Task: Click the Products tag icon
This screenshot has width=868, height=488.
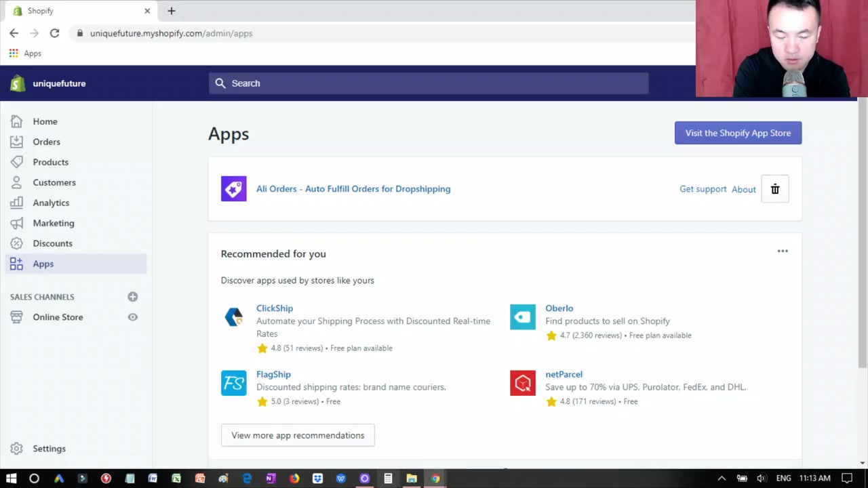Action: tap(16, 162)
